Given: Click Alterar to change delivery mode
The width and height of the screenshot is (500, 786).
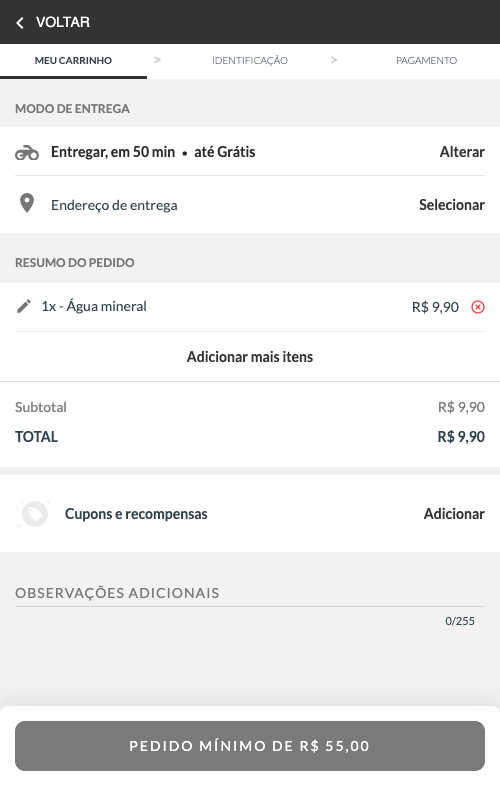Looking at the screenshot, I should 462,152.
